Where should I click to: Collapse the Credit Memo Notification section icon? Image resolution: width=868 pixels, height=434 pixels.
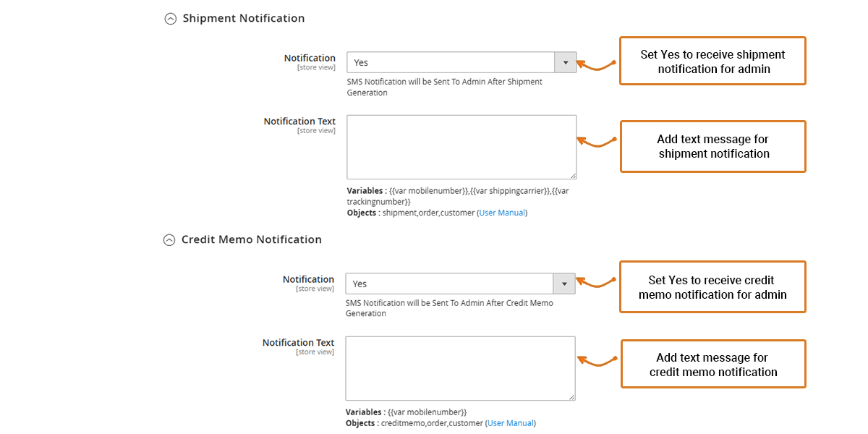coord(169,240)
